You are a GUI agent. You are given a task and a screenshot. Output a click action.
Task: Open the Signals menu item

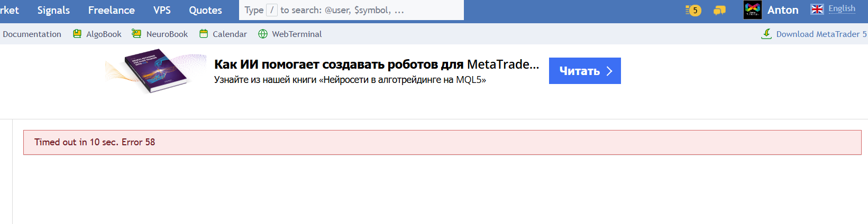pos(53,10)
